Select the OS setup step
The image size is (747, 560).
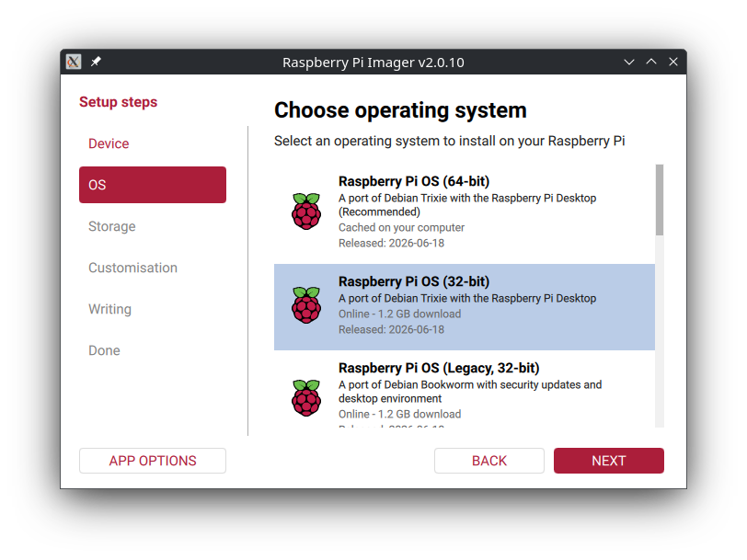(153, 185)
